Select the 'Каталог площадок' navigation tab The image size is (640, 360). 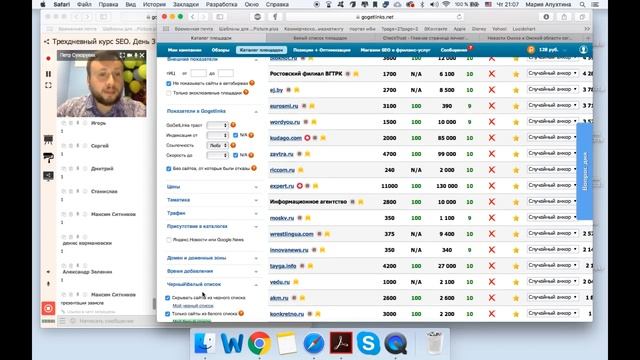pos(261,50)
